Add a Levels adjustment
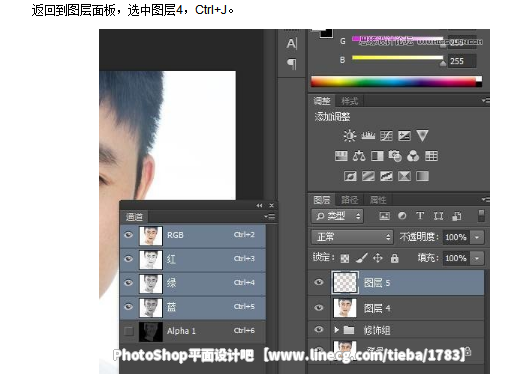Image resolution: width=521 pixels, height=374 pixels. tap(368, 136)
